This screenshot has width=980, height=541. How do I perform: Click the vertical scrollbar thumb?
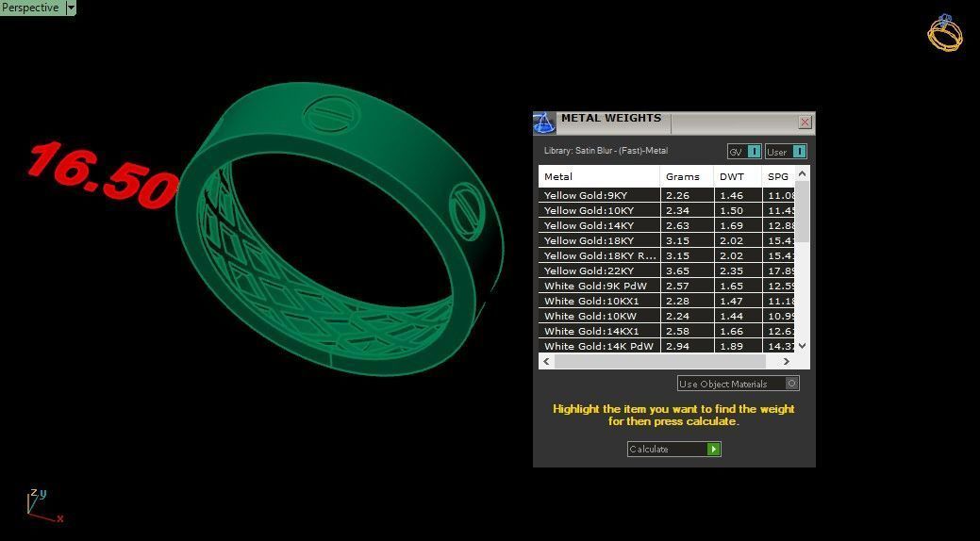(x=803, y=212)
